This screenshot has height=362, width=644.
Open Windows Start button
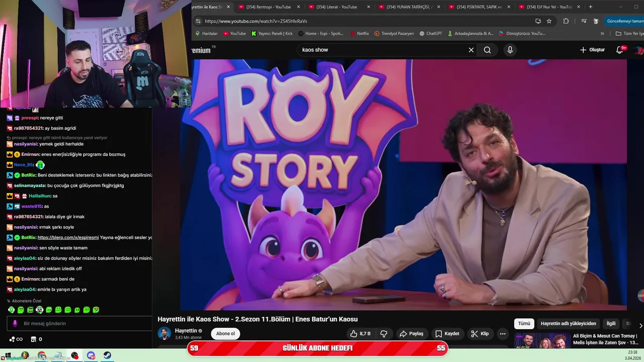8,355
